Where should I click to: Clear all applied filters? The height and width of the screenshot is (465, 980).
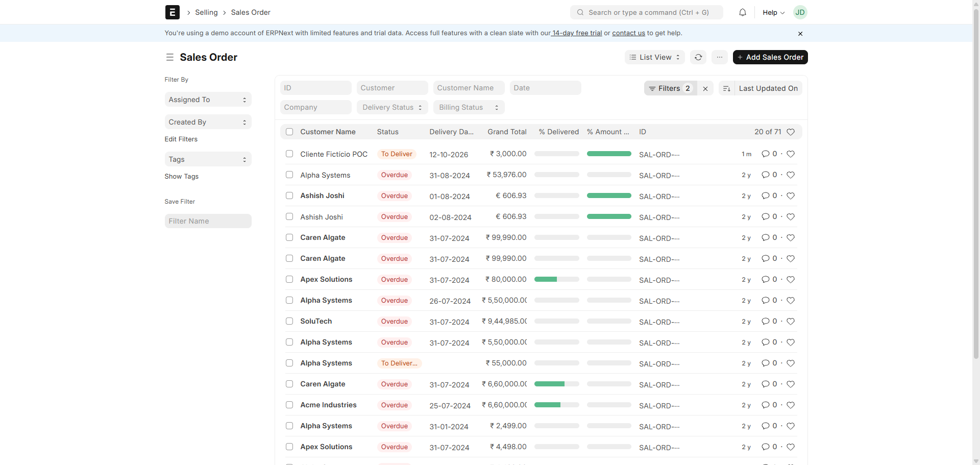(705, 88)
